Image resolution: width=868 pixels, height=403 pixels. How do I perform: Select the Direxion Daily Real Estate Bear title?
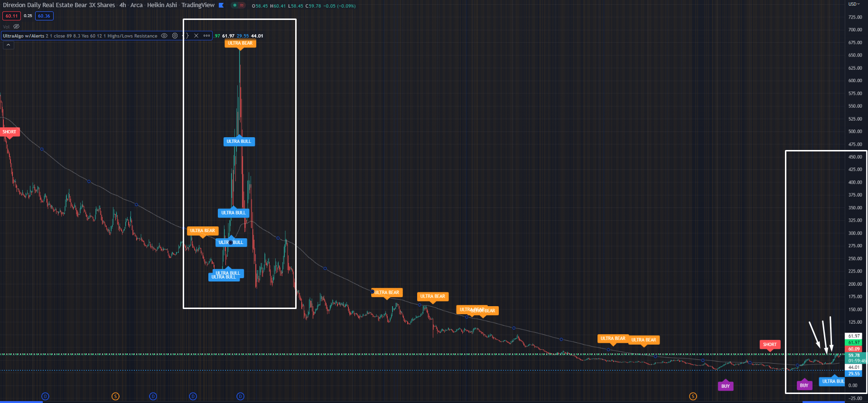point(59,5)
